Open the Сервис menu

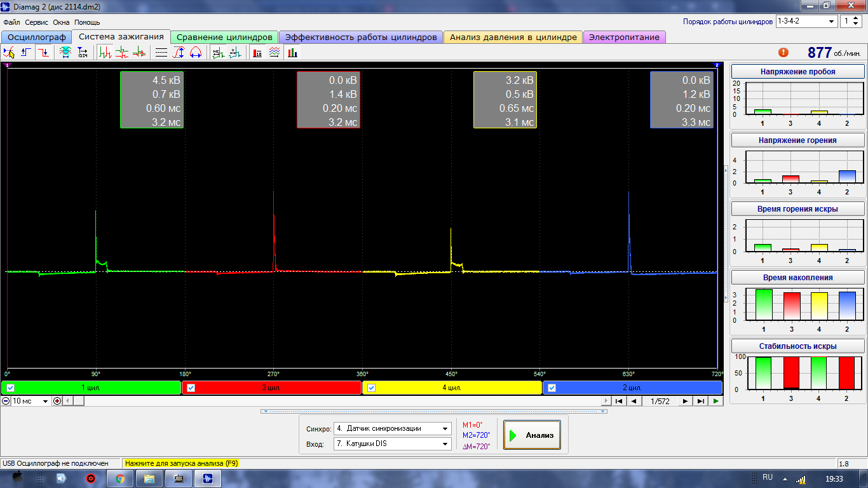[37, 22]
